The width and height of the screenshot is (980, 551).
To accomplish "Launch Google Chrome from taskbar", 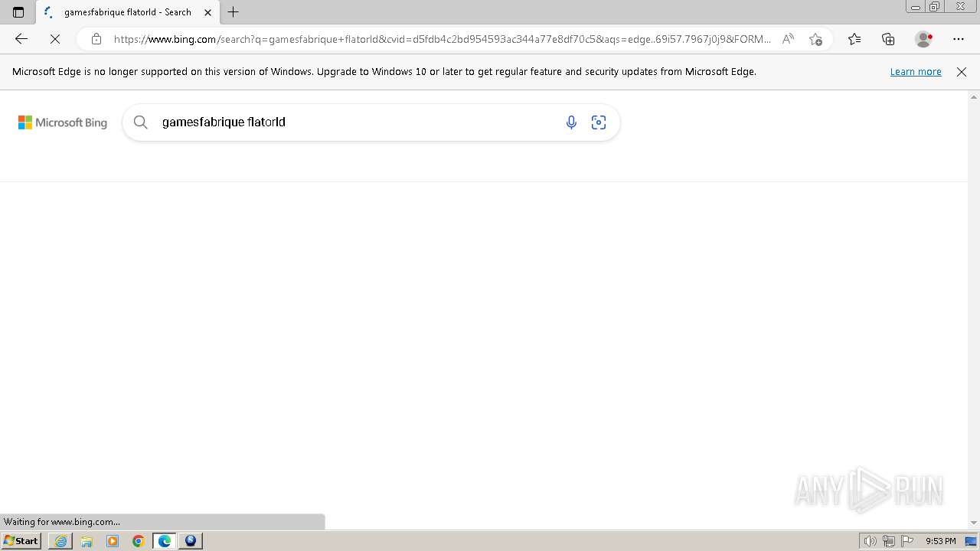I will pyautogui.click(x=139, y=541).
